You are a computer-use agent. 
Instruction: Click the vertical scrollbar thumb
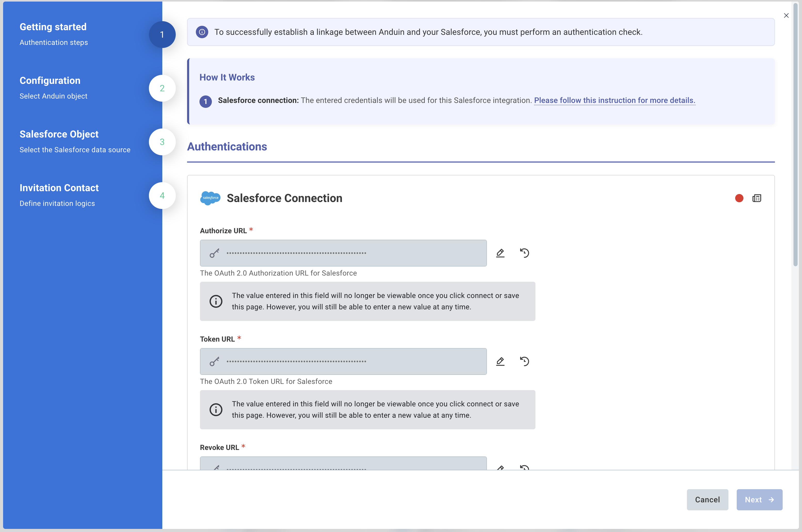795,134
